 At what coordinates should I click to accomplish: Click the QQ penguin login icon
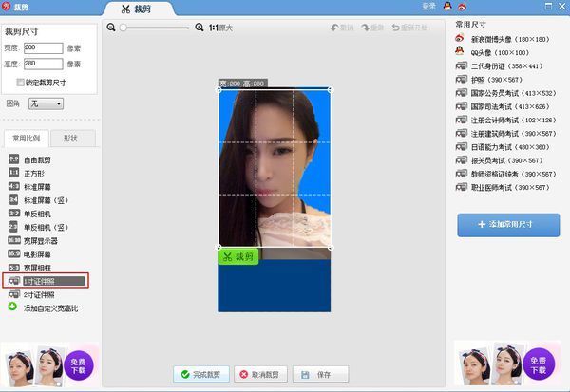[447, 7]
